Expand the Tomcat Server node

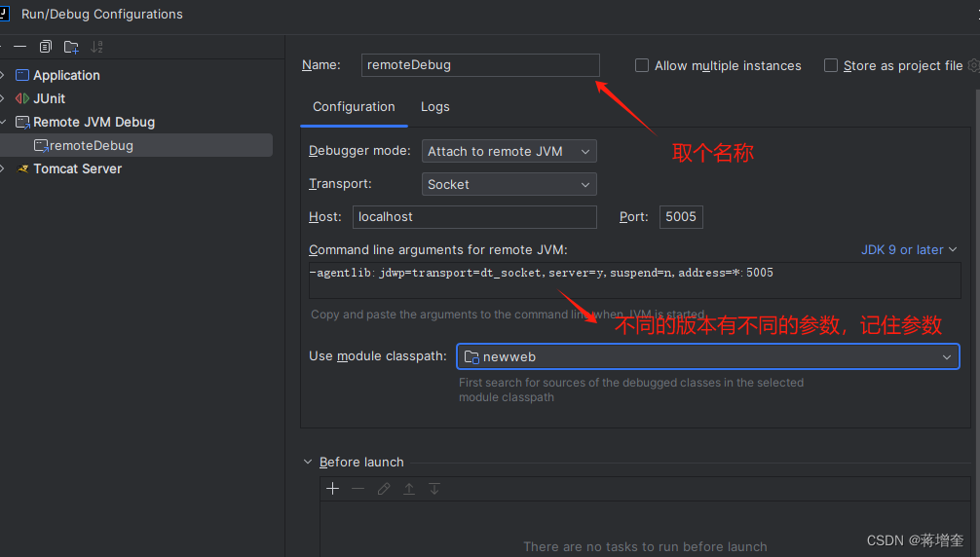pos(3,168)
